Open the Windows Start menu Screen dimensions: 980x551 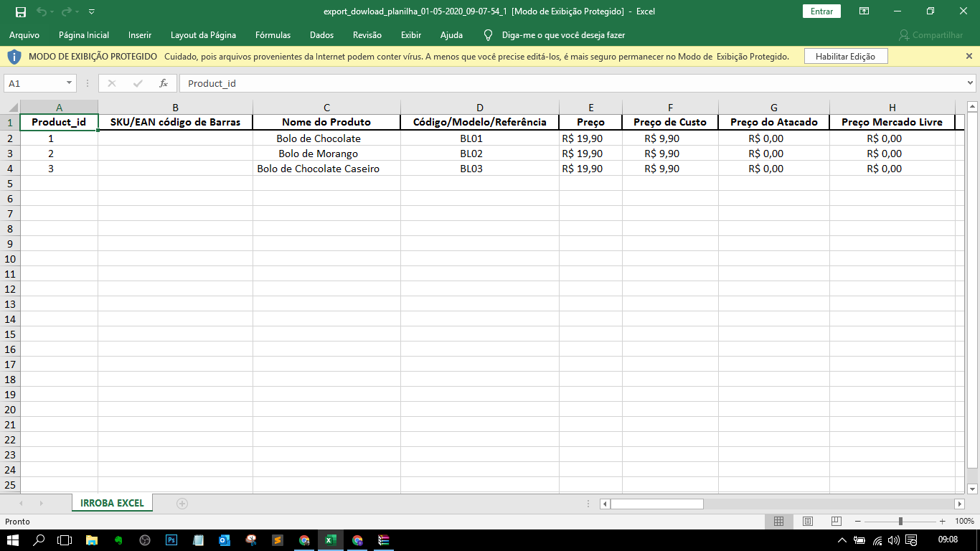click(x=12, y=540)
